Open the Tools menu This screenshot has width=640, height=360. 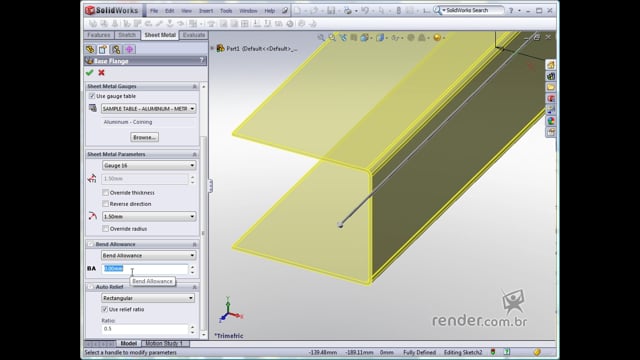pos(226,11)
